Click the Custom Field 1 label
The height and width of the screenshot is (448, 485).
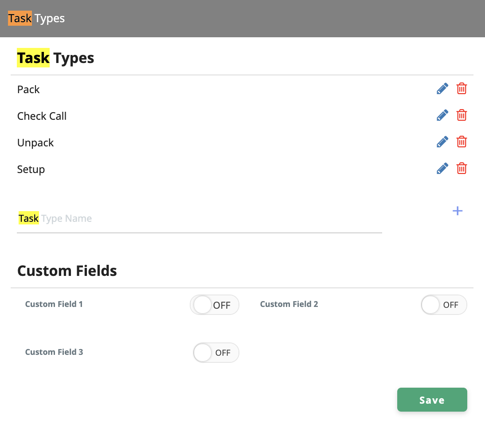(x=54, y=304)
